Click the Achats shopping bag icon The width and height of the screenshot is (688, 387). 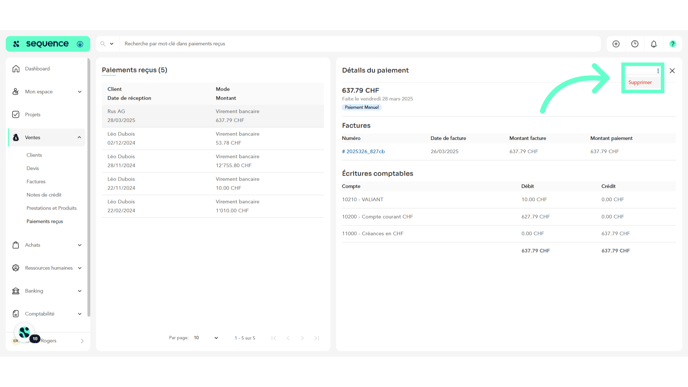[x=16, y=245]
